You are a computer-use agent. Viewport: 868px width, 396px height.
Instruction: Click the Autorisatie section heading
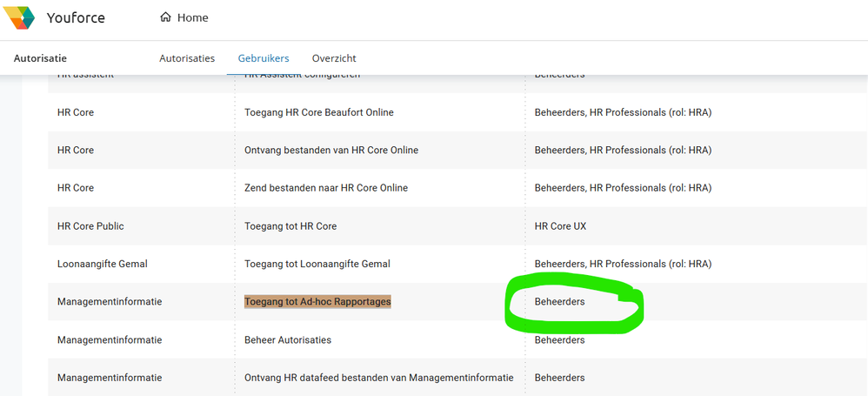pyautogui.click(x=41, y=58)
